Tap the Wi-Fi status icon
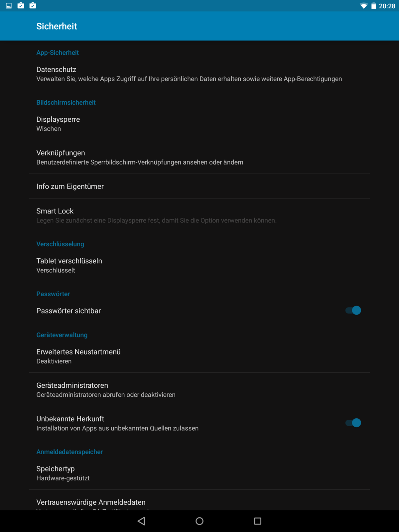This screenshot has width=399, height=532. [364, 6]
